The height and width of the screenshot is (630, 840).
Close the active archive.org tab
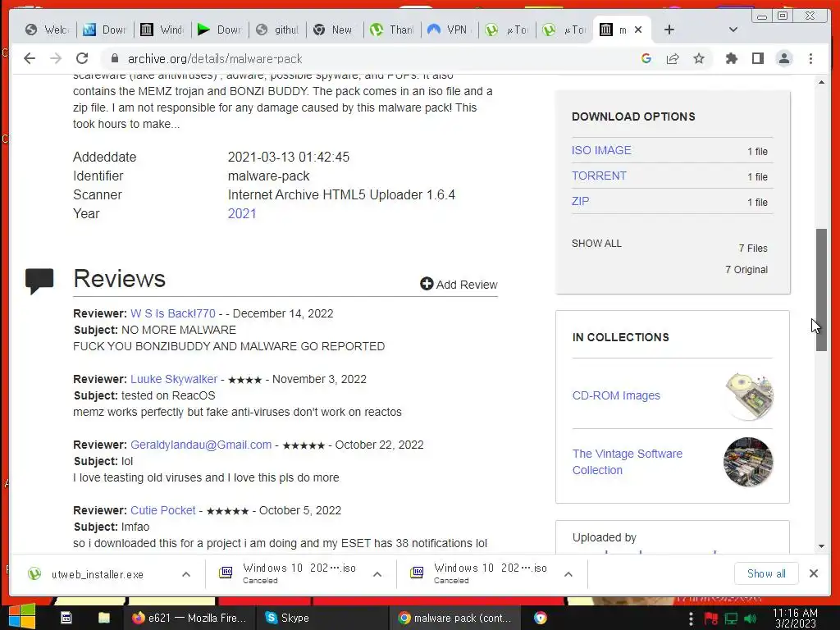point(638,30)
